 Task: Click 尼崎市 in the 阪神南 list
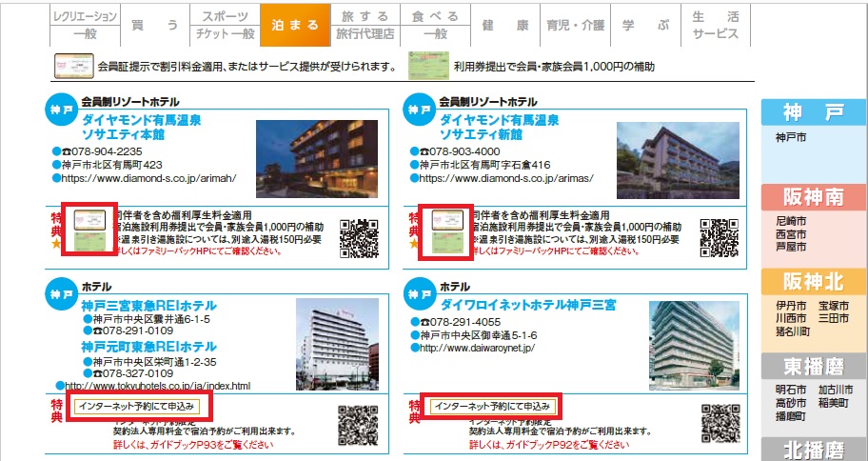(x=791, y=221)
